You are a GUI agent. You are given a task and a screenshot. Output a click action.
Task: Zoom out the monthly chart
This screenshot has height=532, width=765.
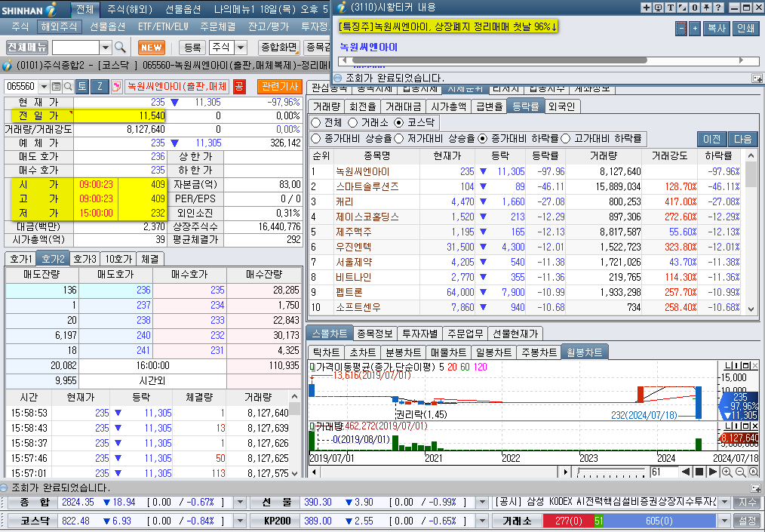[740, 472]
